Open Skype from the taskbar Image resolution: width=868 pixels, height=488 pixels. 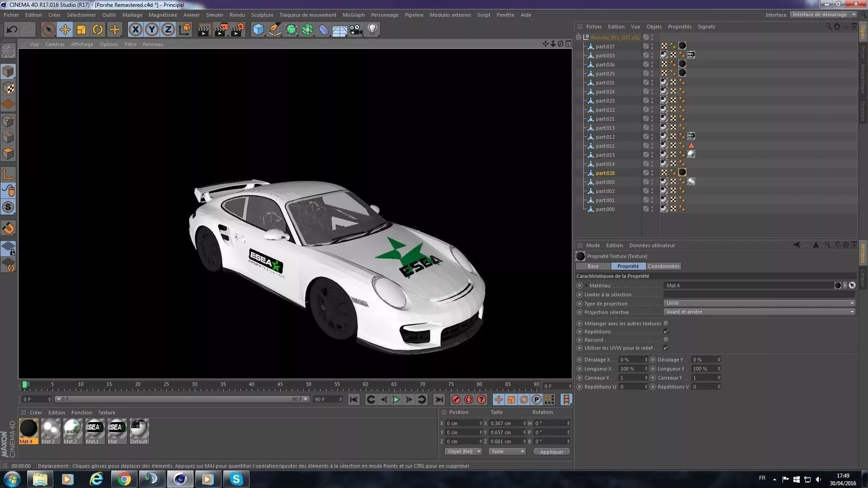[236, 479]
